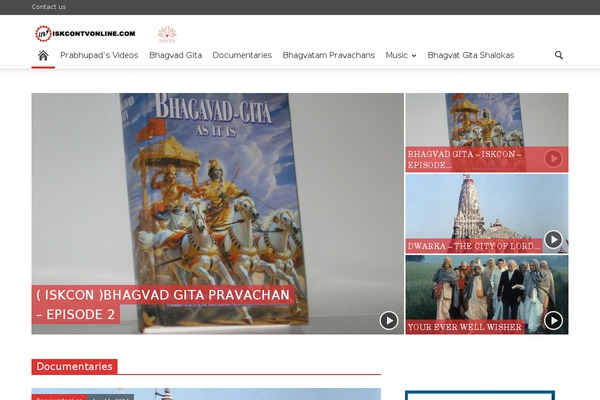Select Bhagvatam Pravachans menu item
The width and height of the screenshot is (600, 400).
tap(329, 56)
